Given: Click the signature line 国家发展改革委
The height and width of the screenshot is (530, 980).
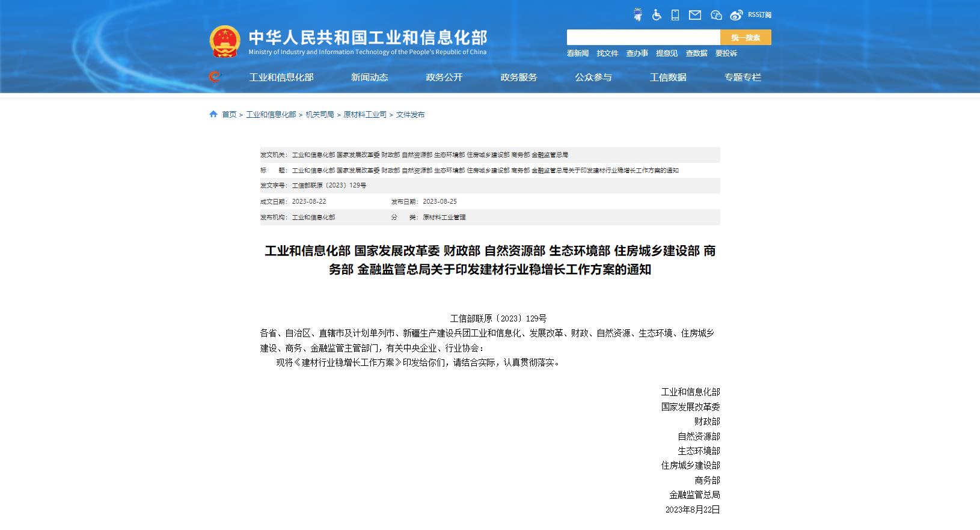Looking at the screenshot, I should click(690, 407).
